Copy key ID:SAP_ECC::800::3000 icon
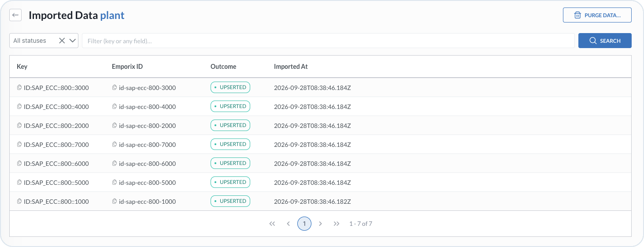 pyautogui.click(x=19, y=88)
